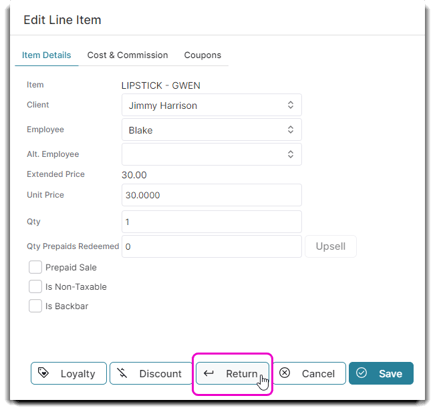This screenshot has width=435, height=420.
Task: Enable the Prepaid Sale checkbox
Action: [x=35, y=267]
